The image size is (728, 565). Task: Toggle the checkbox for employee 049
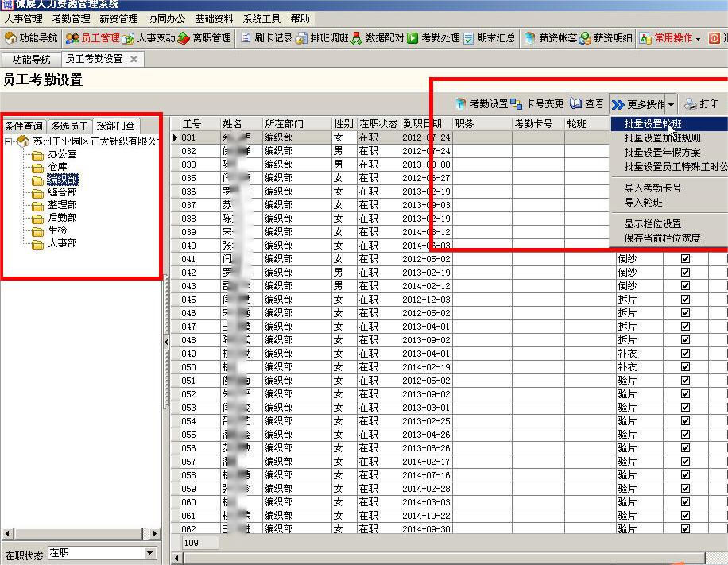click(685, 354)
